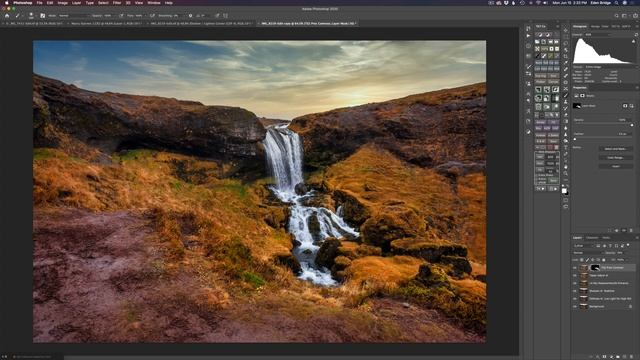Toggle pressure for size in options bar
Viewport: 640px width, 360px height.
pos(217,16)
